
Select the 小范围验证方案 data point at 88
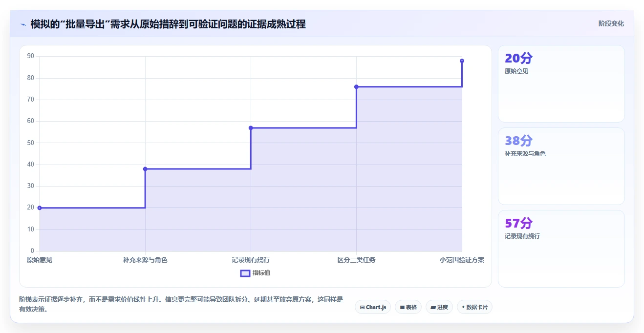[x=462, y=61]
